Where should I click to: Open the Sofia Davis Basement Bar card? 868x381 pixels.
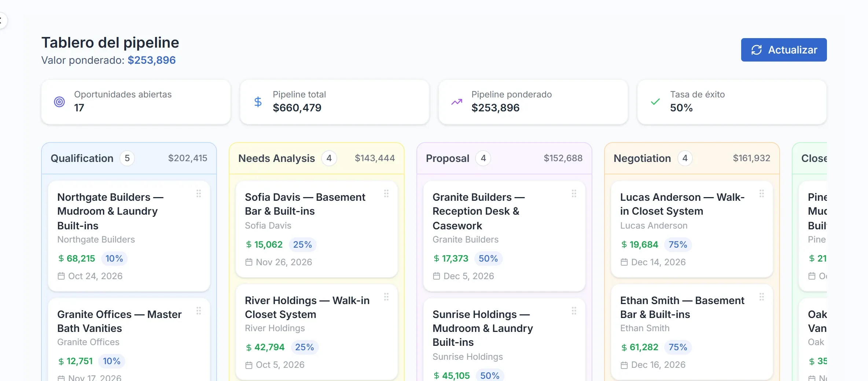[x=317, y=229]
